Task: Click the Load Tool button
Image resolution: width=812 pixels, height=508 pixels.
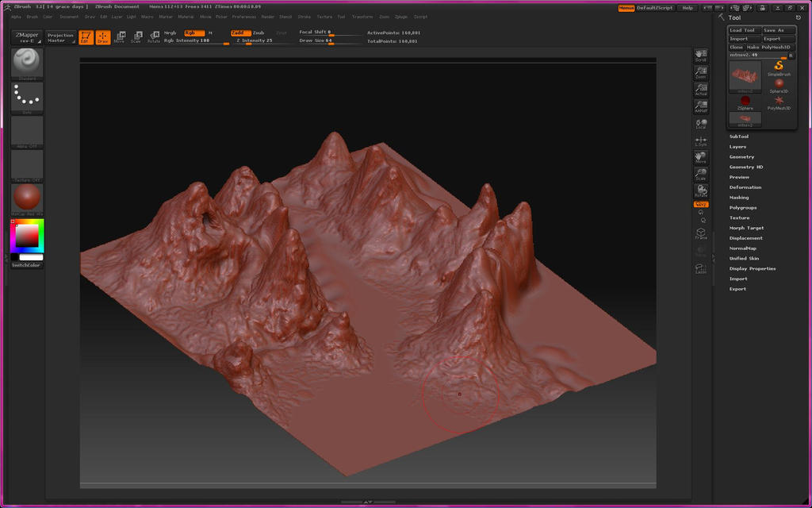Action: pyautogui.click(x=745, y=30)
